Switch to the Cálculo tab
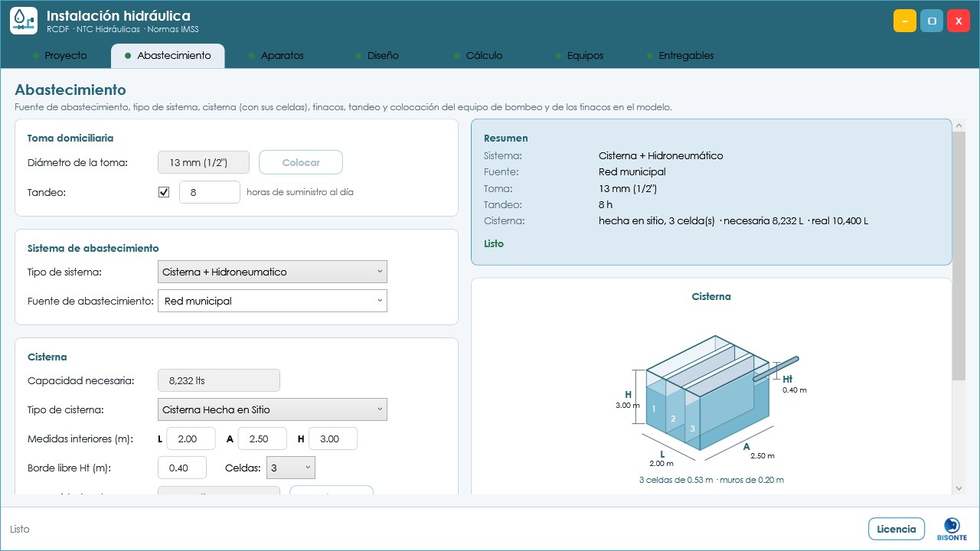The image size is (980, 551). click(479, 56)
